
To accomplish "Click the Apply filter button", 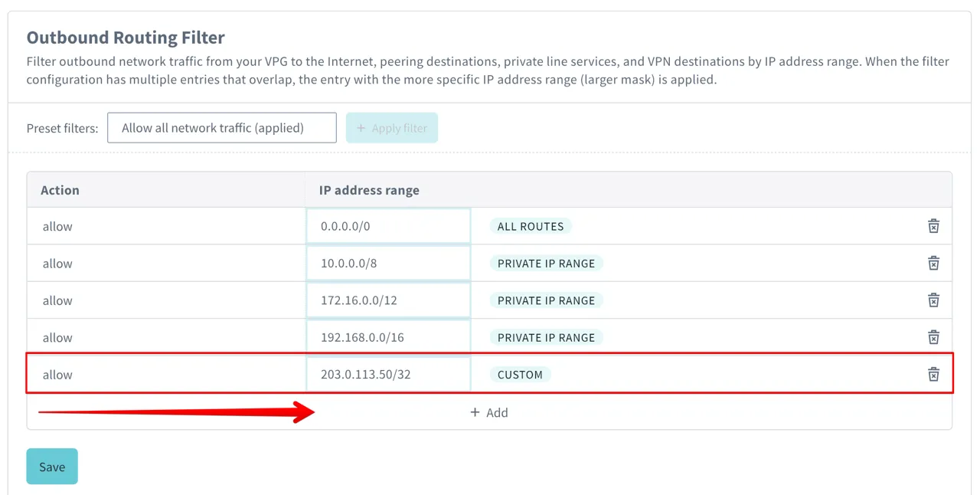I will (x=392, y=128).
